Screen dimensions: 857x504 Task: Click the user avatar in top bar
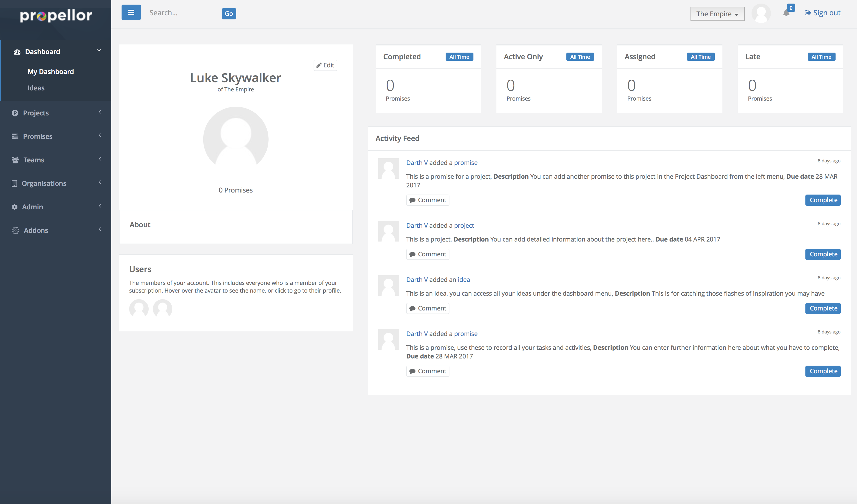tap(761, 13)
